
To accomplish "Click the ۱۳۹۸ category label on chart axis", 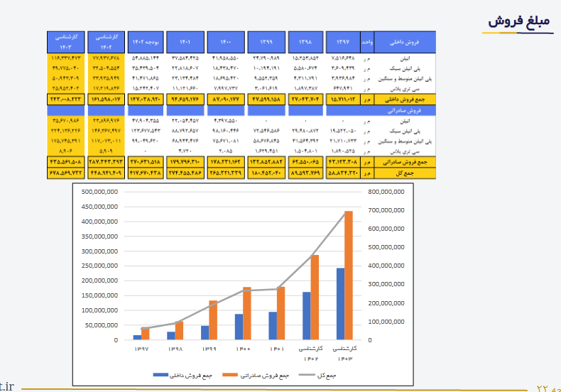I will [174, 349].
